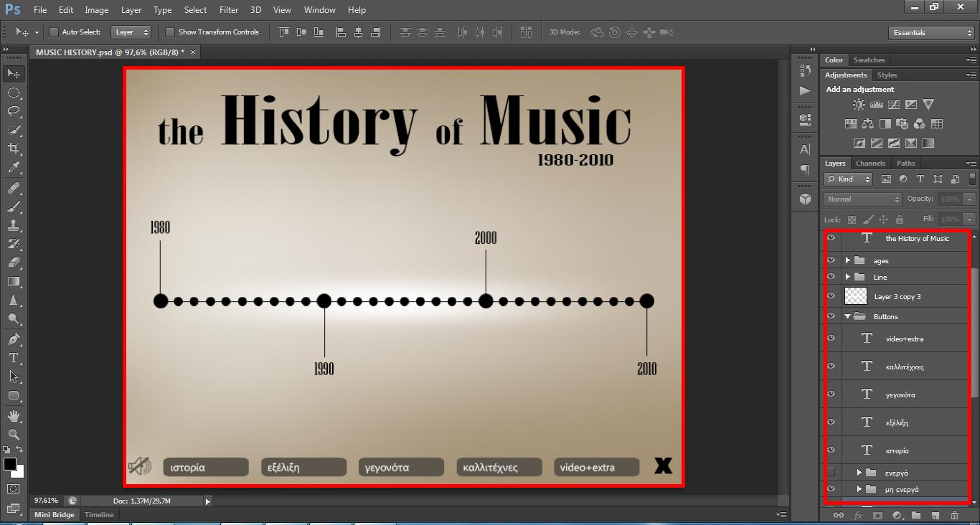
Task: Select the Zoom tool
Action: click(14, 435)
